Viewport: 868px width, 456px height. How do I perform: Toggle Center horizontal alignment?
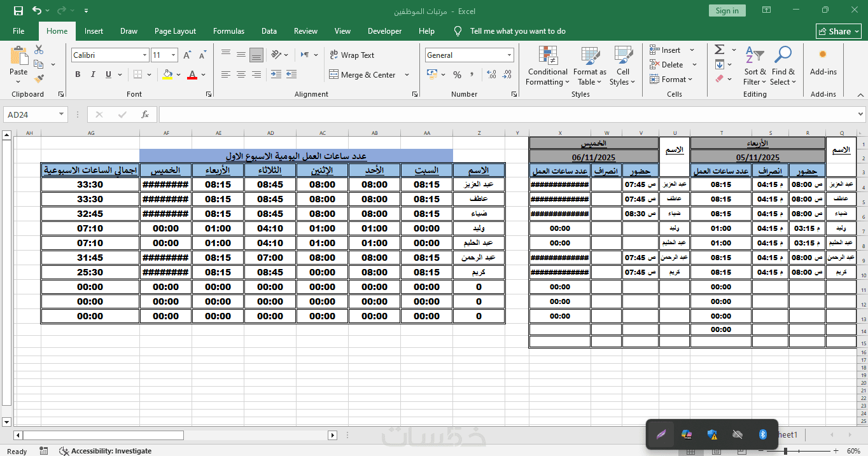click(x=241, y=74)
